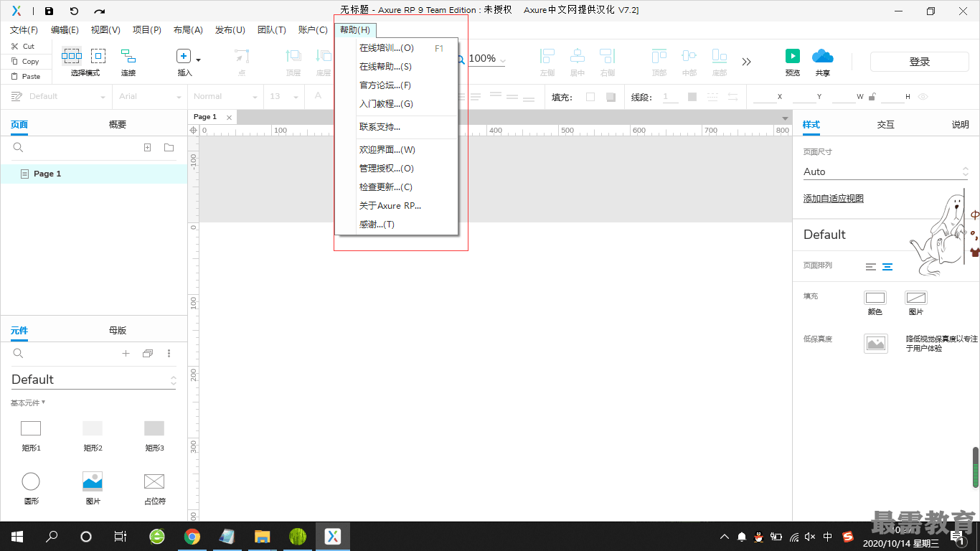Screen dimensions: 980x551
Task: Click the Cut scissors button
Action: tap(22, 46)
